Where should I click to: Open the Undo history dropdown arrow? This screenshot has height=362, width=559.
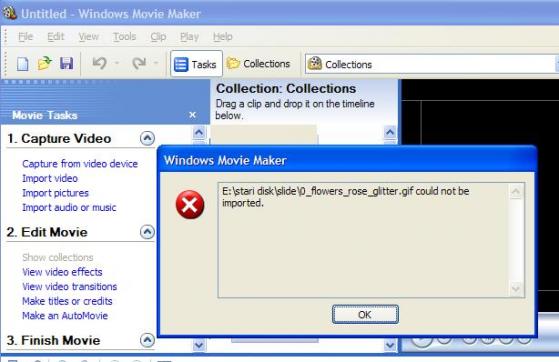(117, 63)
